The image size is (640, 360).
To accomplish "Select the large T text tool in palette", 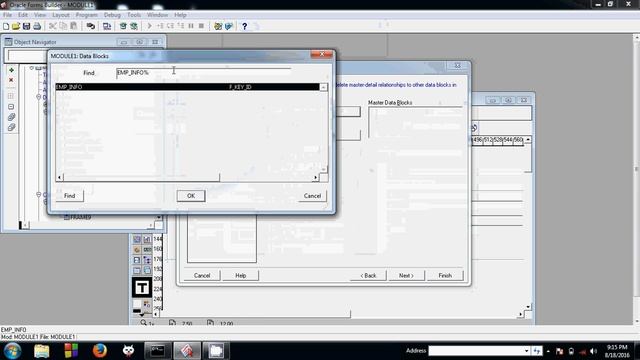I will click(142, 287).
